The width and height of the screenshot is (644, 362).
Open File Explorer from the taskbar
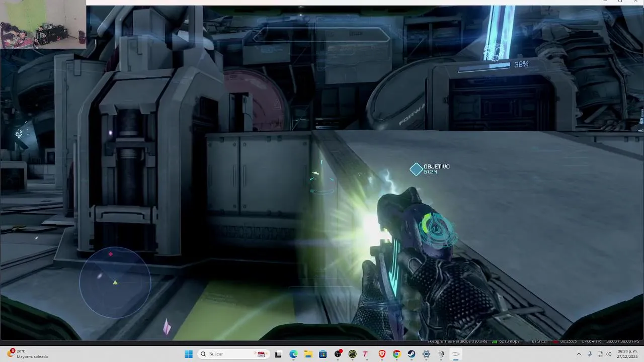[308, 354]
